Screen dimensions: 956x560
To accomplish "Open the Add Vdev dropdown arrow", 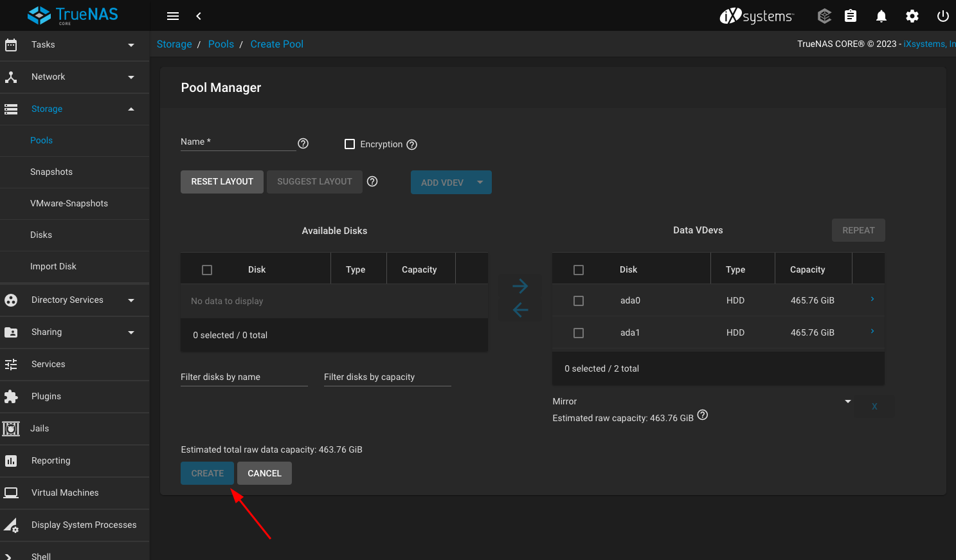I will [x=480, y=182].
